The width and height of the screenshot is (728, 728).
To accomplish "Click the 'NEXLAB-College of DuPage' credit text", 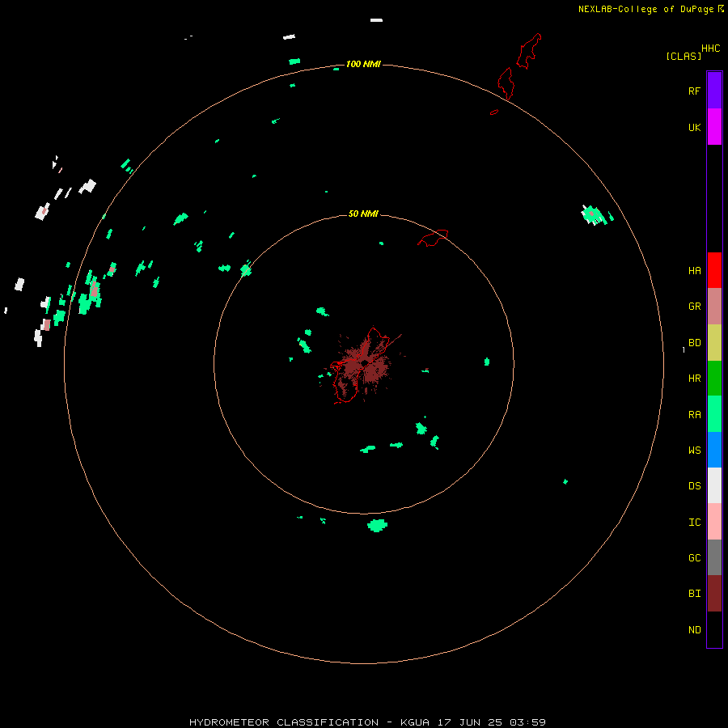I will 645,9.
